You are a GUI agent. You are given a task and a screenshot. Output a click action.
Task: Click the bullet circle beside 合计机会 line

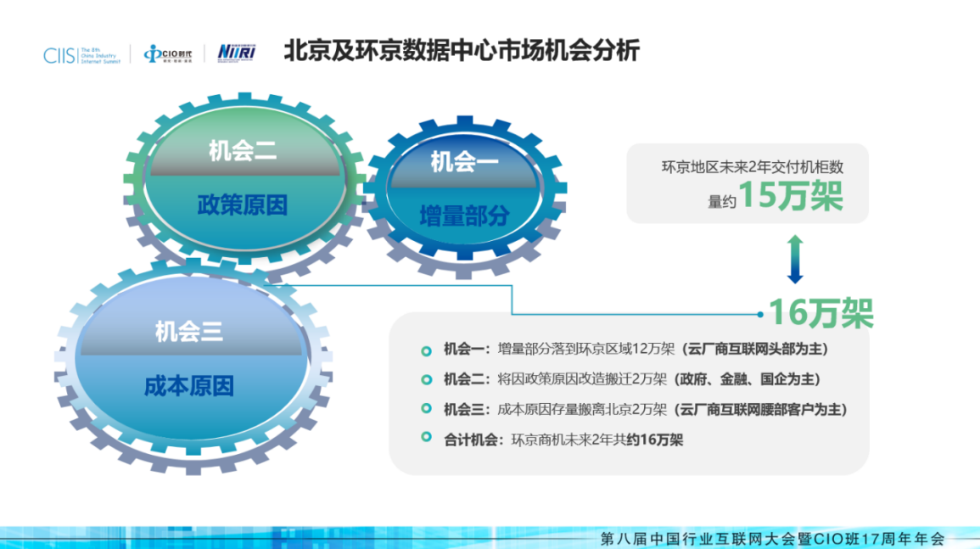coord(426,438)
